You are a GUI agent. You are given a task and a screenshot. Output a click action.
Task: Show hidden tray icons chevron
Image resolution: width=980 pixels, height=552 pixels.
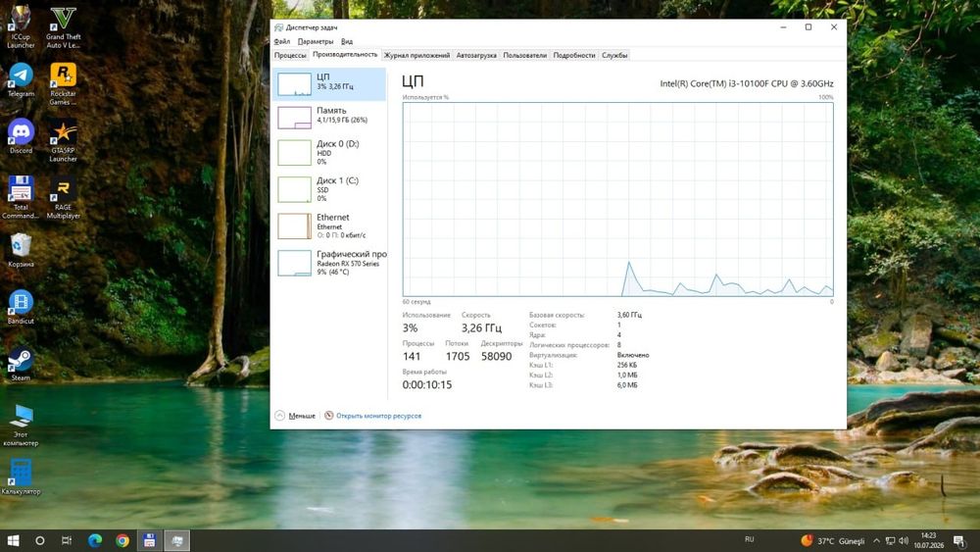pos(876,541)
